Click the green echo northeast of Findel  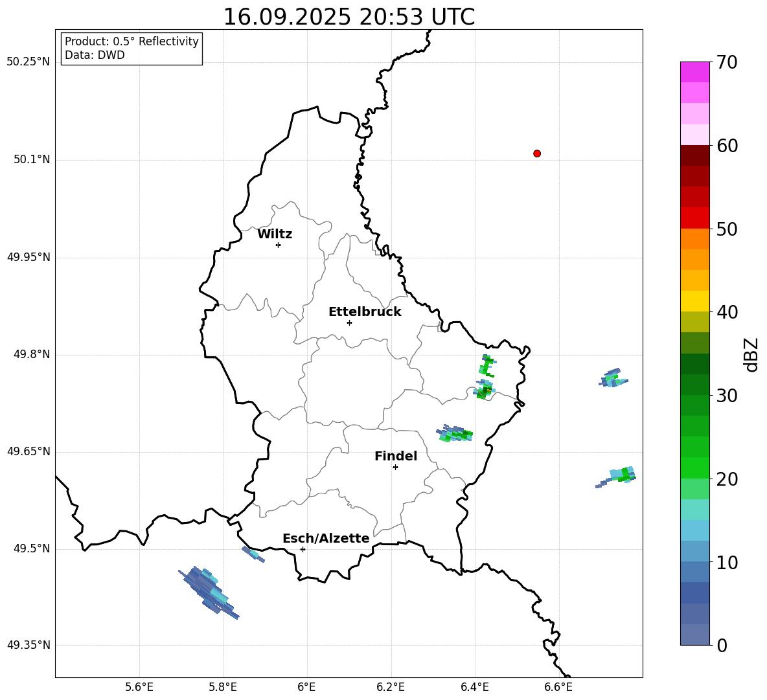point(455,433)
